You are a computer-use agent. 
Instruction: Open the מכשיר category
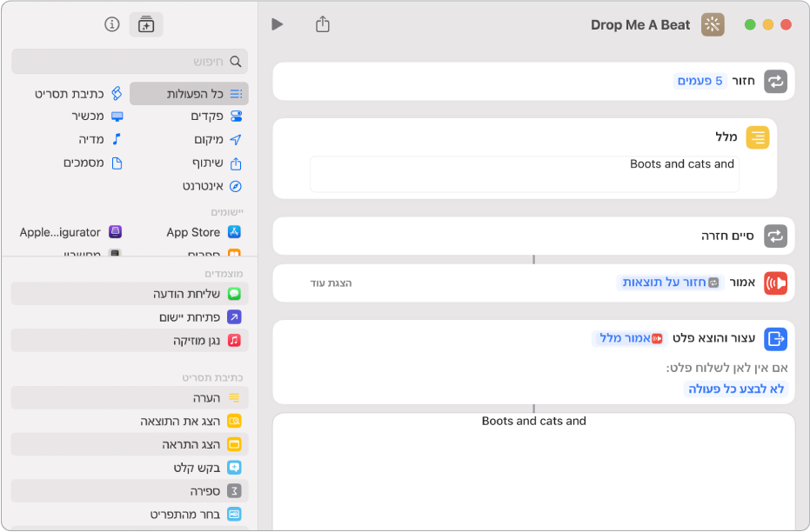point(97,116)
